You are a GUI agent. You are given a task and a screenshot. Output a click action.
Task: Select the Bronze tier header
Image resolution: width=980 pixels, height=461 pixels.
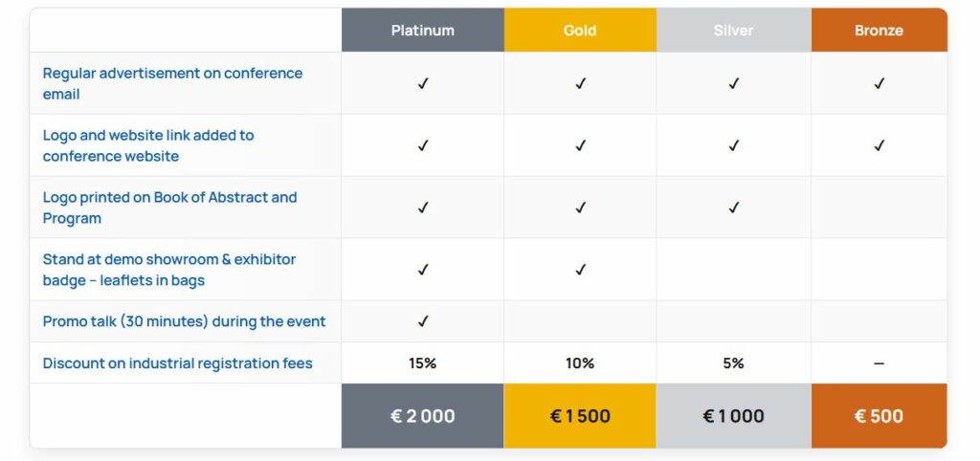pos(879,31)
